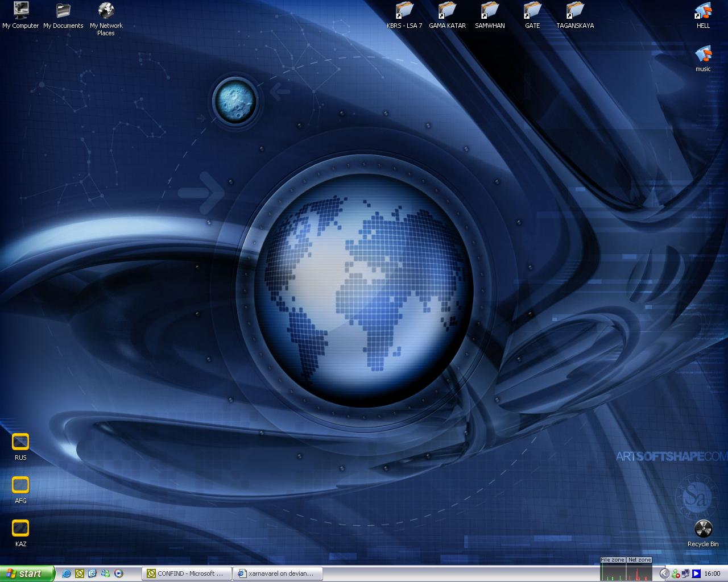The height and width of the screenshot is (582, 728).
Task: Select the TAGANSKAYA folder shortcut
Action: click(x=575, y=15)
